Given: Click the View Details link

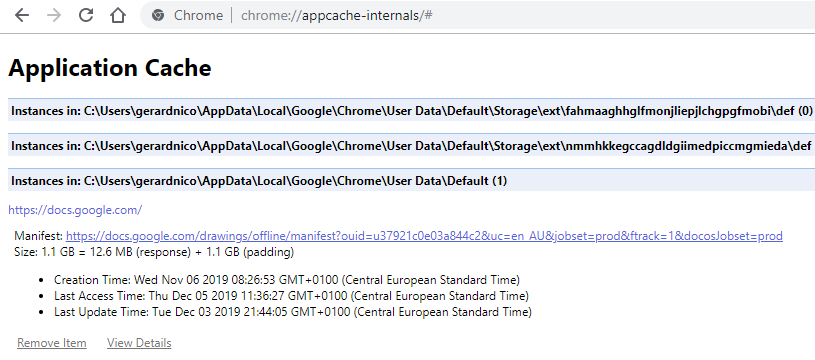Looking at the screenshot, I should 139,343.
